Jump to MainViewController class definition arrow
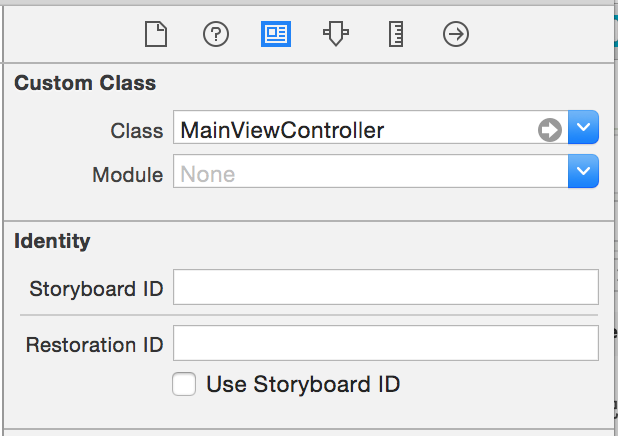618x436 pixels. pyautogui.click(x=550, y=130)
